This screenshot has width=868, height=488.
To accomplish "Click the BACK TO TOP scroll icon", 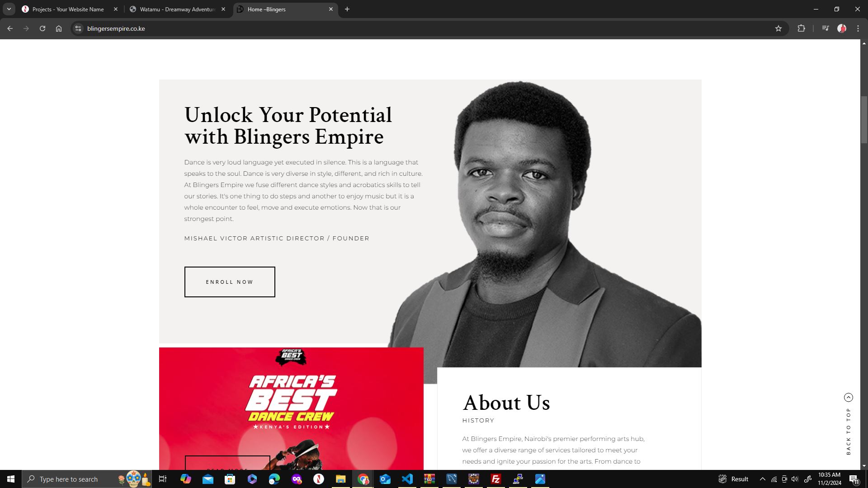I will (x=849, y=397).
